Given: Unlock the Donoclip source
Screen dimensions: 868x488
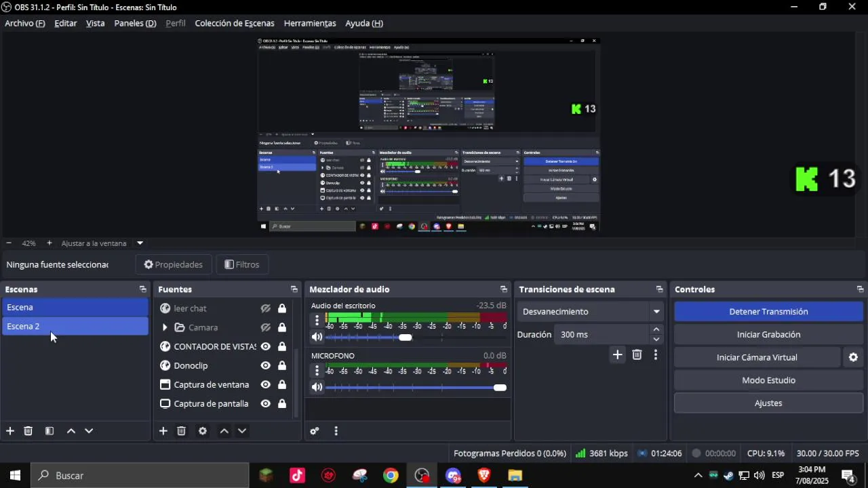Looking at the screenshot, I should point(282,365).
